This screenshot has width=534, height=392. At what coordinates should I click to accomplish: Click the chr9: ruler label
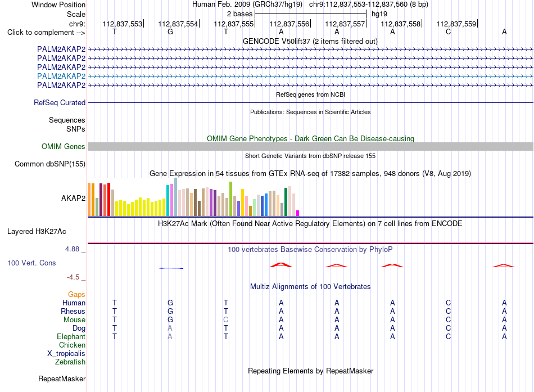click(x=77, y=24)
